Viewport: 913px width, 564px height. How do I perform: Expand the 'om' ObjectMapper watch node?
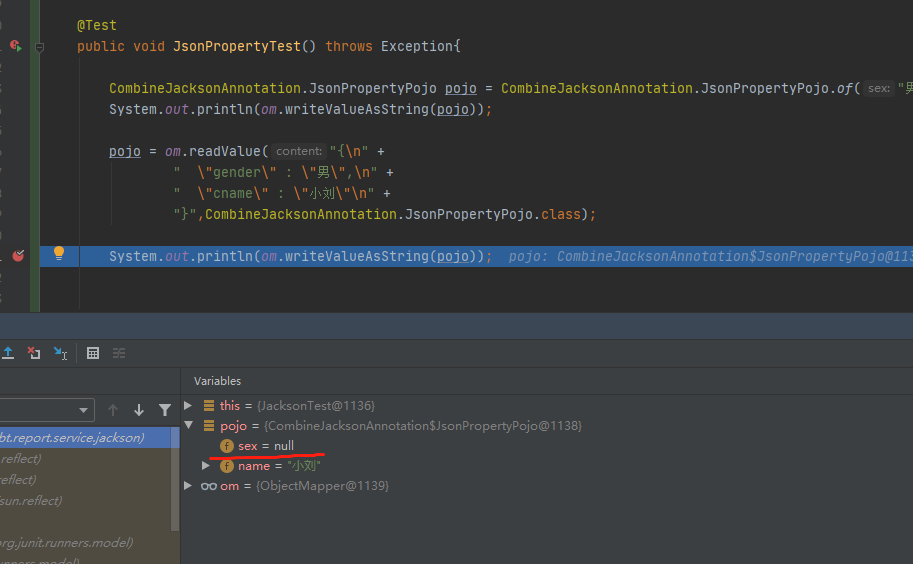coord(189,486)
